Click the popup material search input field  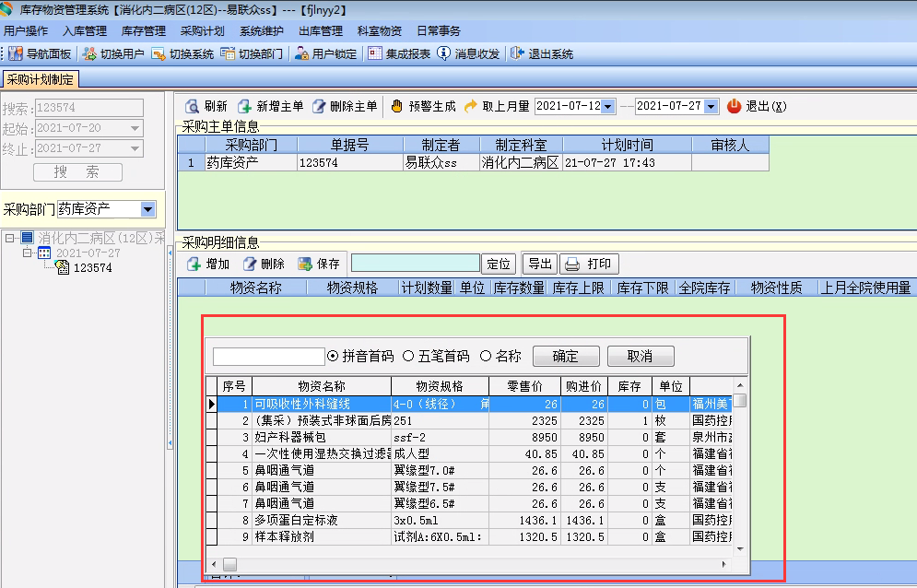click(x=268, y=357)
